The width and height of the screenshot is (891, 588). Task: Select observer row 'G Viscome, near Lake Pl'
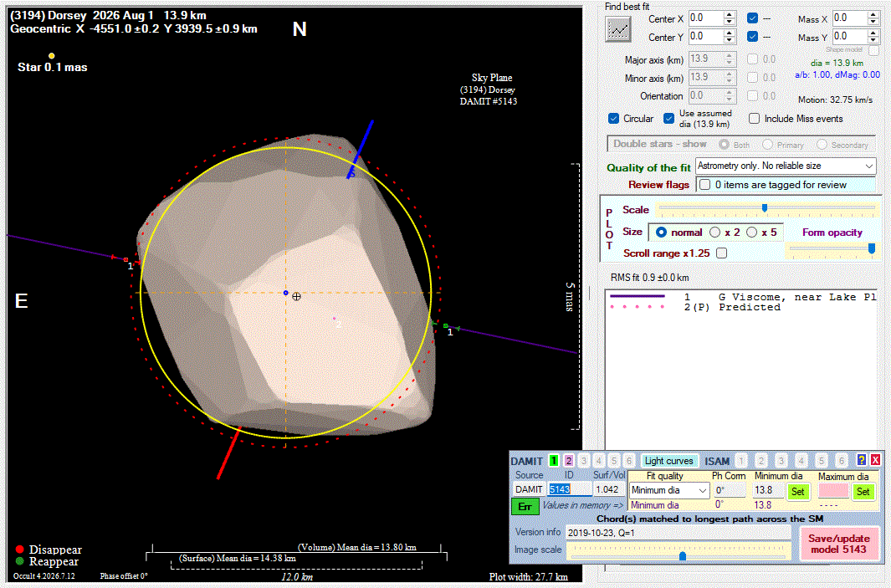tap(742, 297)
